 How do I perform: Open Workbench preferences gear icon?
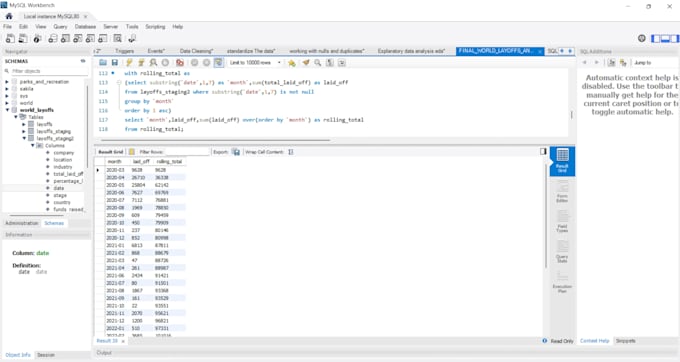click(642, 39)
